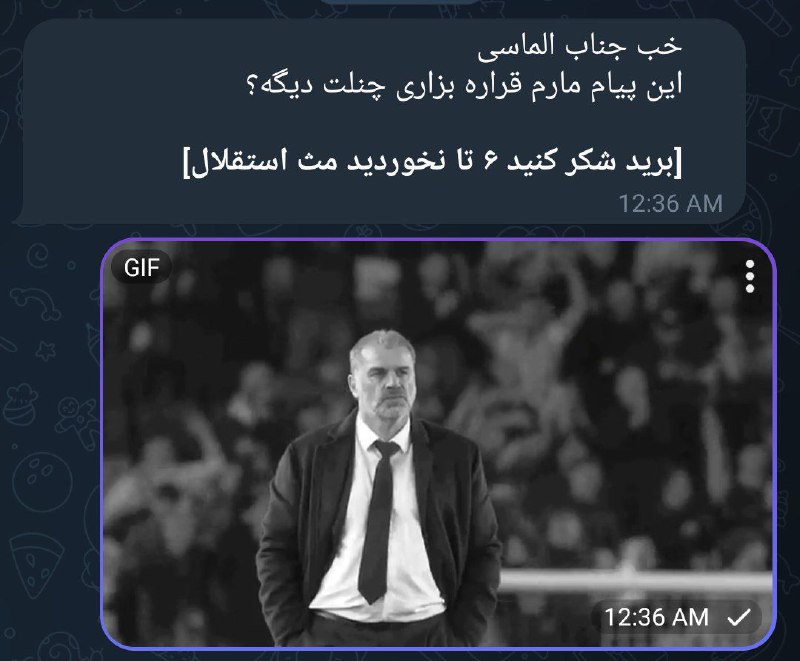Click the message bubble tail at lower left
This screenshot has height=661, width=800.
pos(19,217)
